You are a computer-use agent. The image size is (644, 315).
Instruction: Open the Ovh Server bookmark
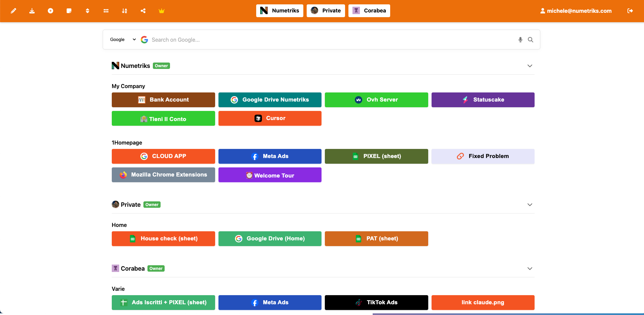(x=376, y=100)
